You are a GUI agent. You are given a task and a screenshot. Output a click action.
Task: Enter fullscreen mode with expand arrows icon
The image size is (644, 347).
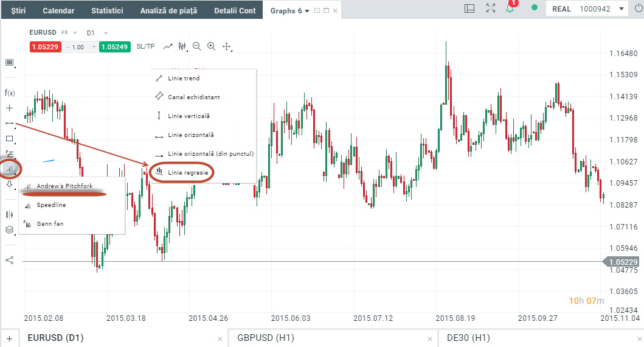click(491, 9)
